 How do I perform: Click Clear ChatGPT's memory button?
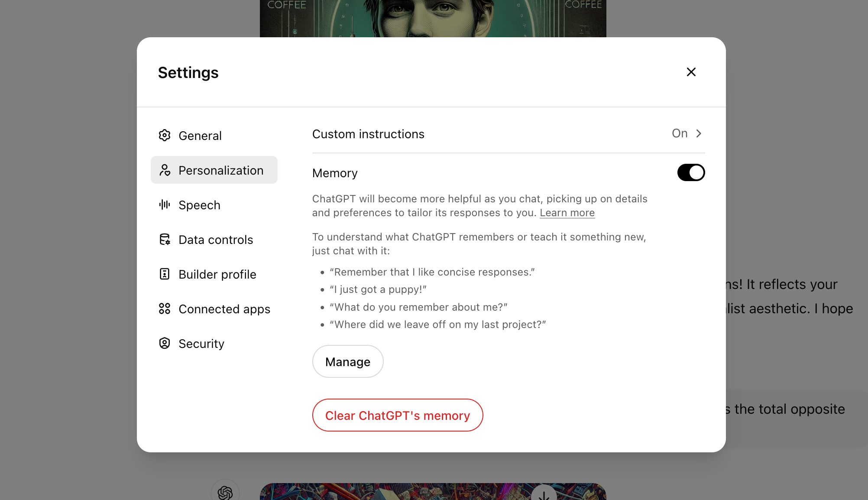tap(398, 415)
